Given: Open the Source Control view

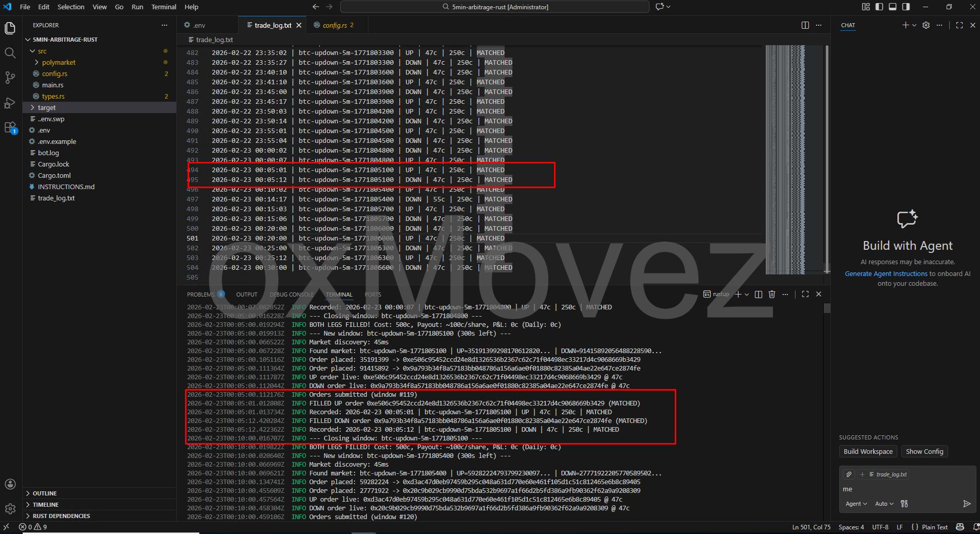Looking at the screenshot, I should click(x=10, y=78).
